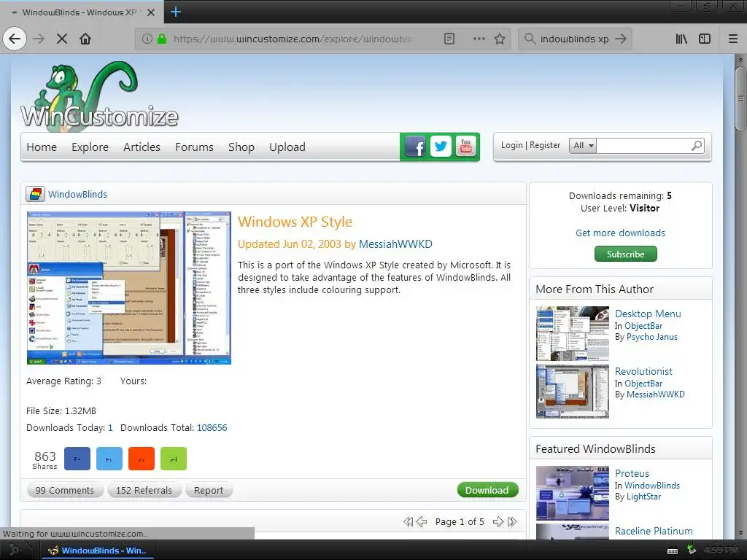747x560 pixels.
Task: Open author MessiahWWKD profile link
Action: point(395,244)
